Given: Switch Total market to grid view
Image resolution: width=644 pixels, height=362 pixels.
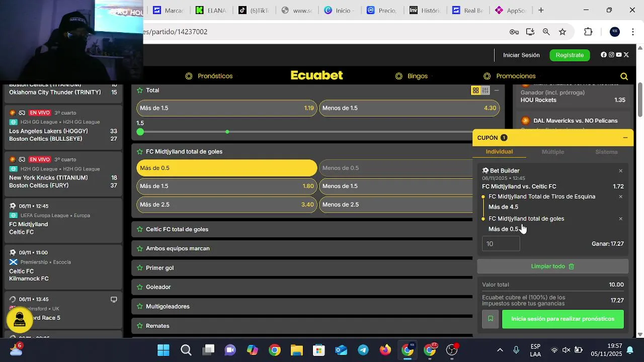Looking at the screenshot, I should point(475,90).
